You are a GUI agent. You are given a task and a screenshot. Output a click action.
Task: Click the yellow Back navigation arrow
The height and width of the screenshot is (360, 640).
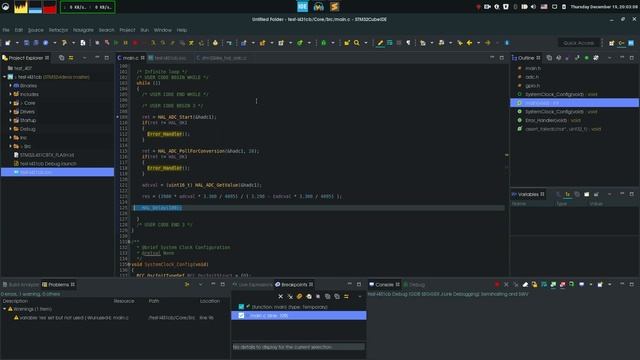(469, 43)
